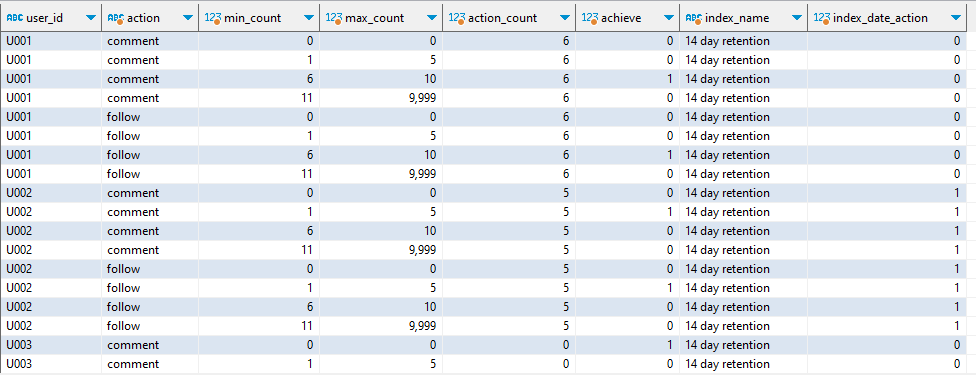Select max_count 10 in U002 follow row
Viewport: 976px width, 375px height.
430,307
